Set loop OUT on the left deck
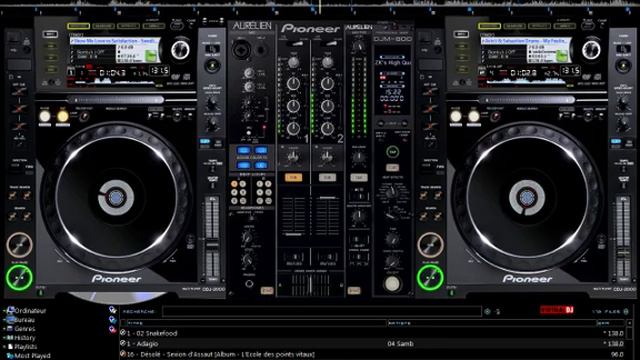 [x=62, y=116]
